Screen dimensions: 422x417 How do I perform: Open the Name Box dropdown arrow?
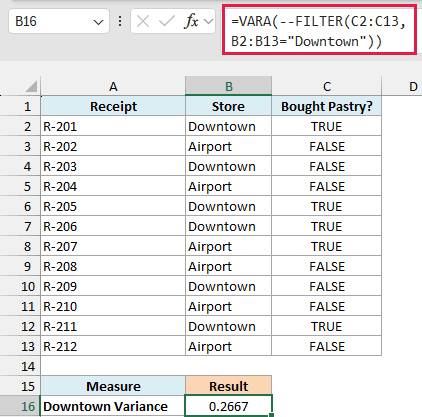point(98,22)
